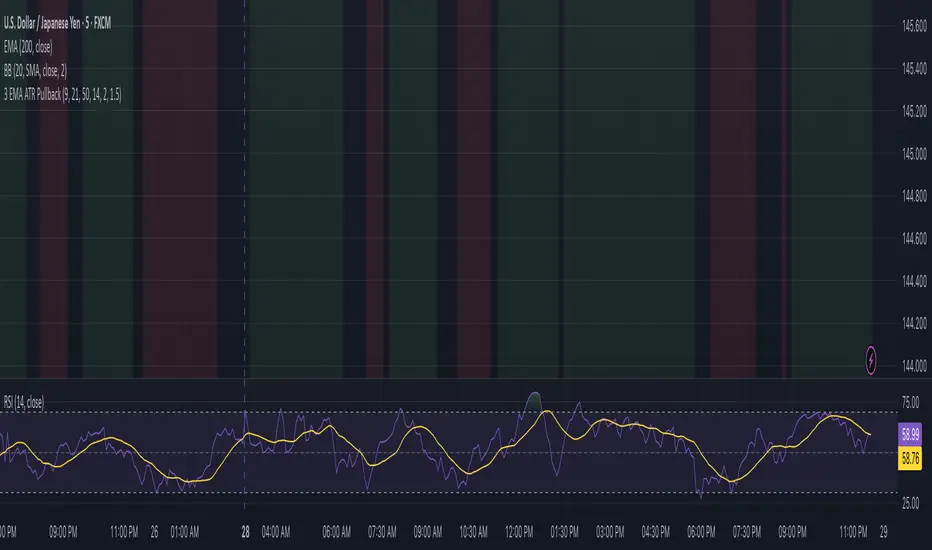Click the purple 58.99 RSI value tag
Image resolution: width=932 pixels, height=550 pixels.
tap(910, 435)
